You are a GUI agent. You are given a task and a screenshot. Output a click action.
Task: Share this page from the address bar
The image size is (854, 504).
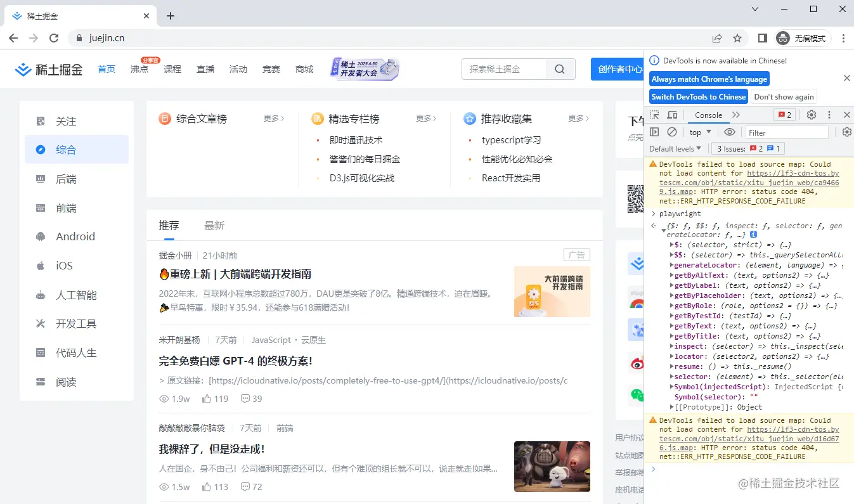(717, 38)
